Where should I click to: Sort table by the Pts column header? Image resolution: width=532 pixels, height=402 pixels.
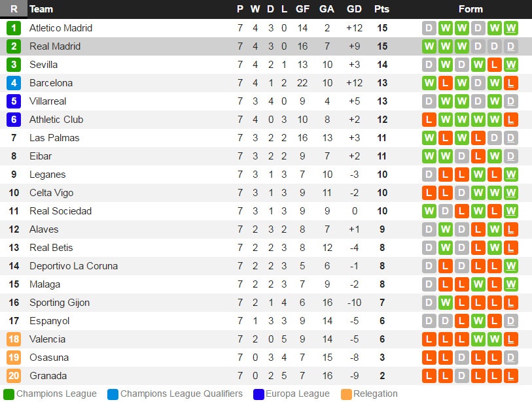coord(381,9)
